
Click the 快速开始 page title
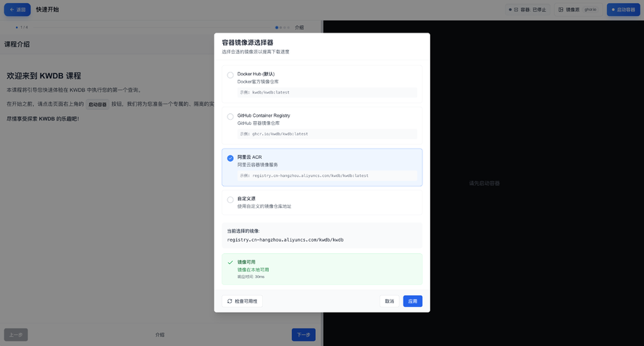47,9
